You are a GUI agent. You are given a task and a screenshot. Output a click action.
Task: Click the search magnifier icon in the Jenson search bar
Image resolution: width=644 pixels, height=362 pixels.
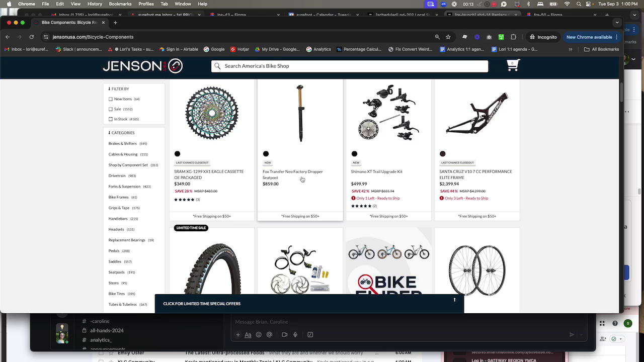click(217, 66)
